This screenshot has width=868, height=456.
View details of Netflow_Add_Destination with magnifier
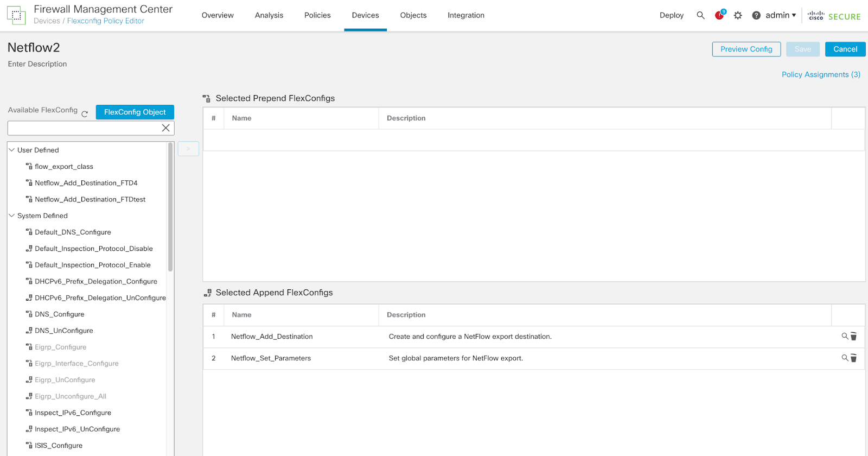tap(845, 336)
